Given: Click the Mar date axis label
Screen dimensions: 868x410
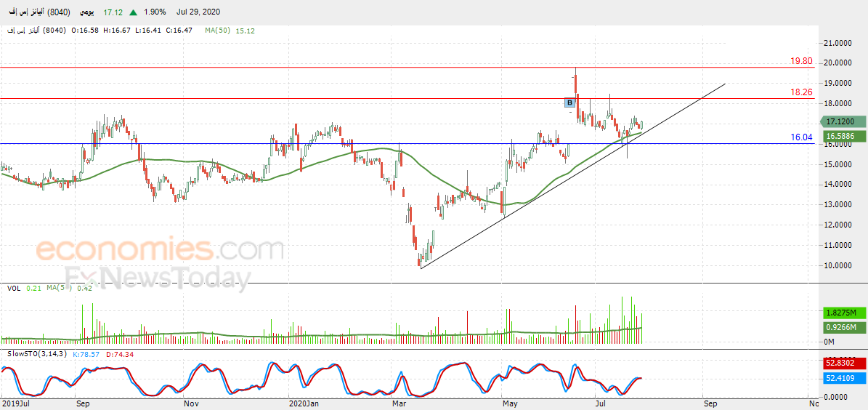Looking at the screenshot, I should (399, 404).
